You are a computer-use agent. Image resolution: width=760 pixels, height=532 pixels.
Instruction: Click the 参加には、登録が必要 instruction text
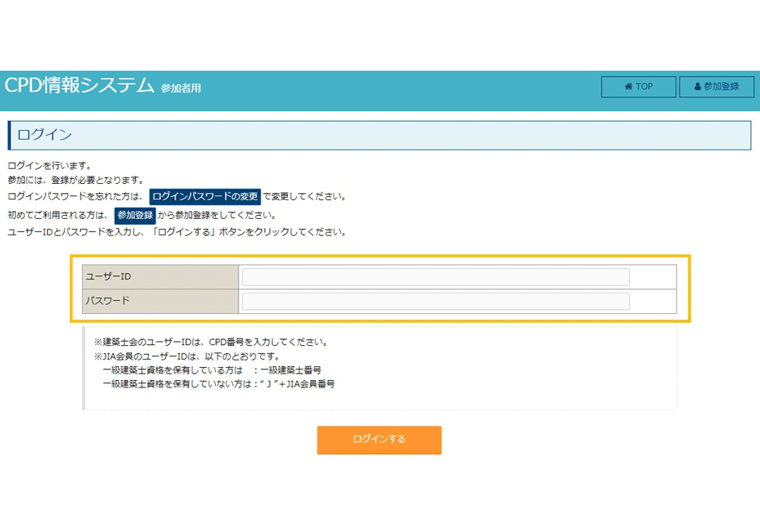(x=75, y=180)
